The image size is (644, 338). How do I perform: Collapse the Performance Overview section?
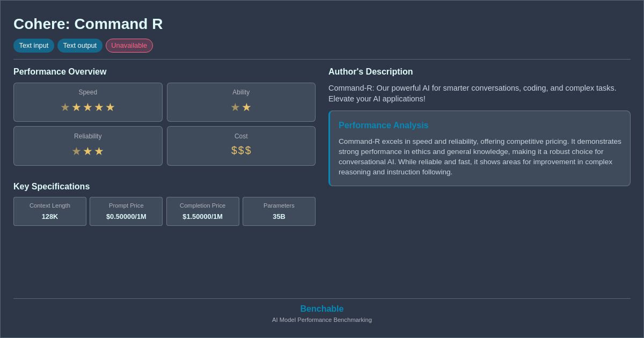click(x=60, y=71)
